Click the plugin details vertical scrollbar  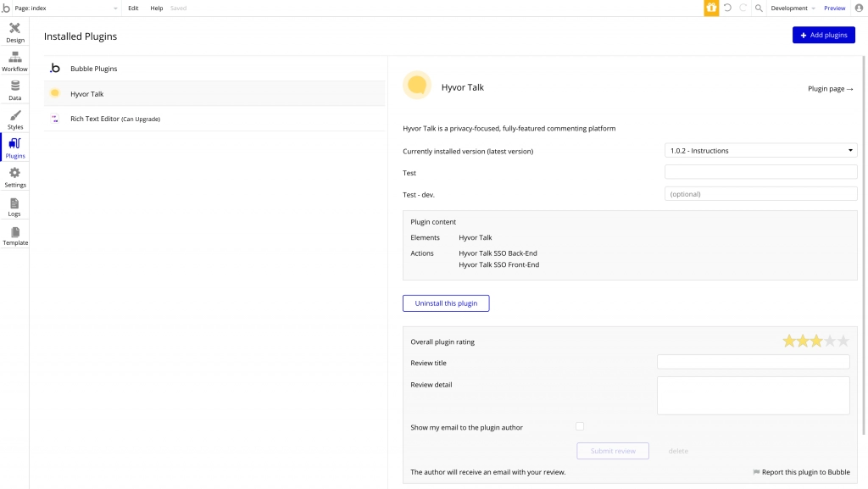coord(863,246)
